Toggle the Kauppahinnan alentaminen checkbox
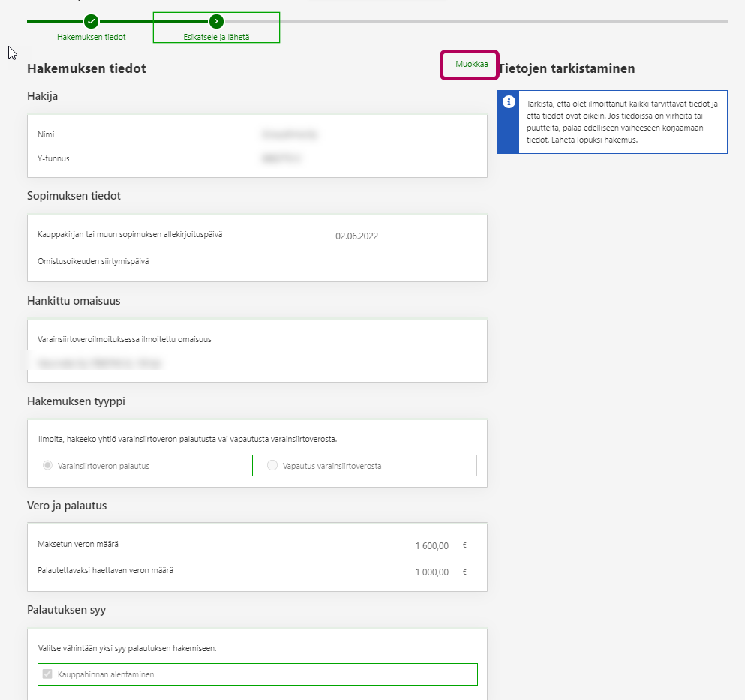The width and height of the screenshot is (745, 700). [x=47, y=674]
